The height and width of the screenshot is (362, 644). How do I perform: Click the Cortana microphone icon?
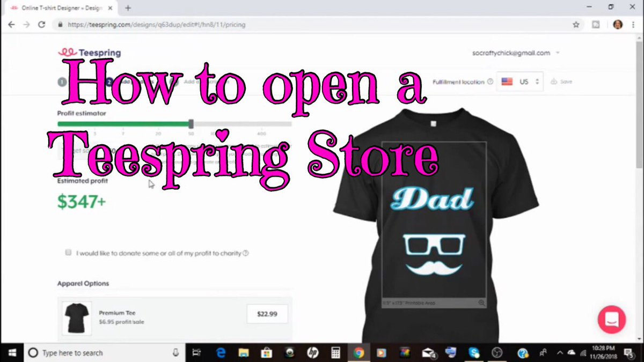(175, 352)
